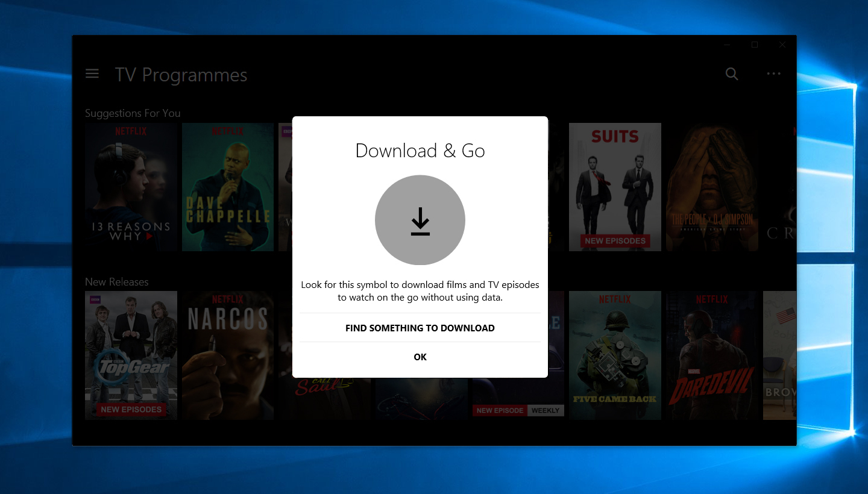Screen dimensions: 868x494
Task: Click the TV Programmes heading
Action: [181, 75]
